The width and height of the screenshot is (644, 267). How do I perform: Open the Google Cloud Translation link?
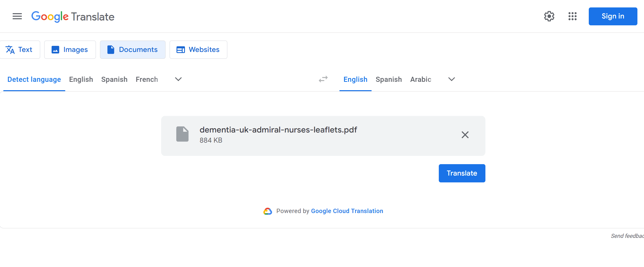pos(347,211)
